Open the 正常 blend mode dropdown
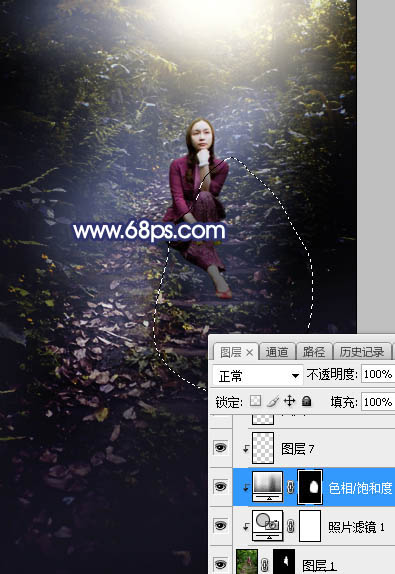Viewport: 395px width, 574px height. point(258,375)
